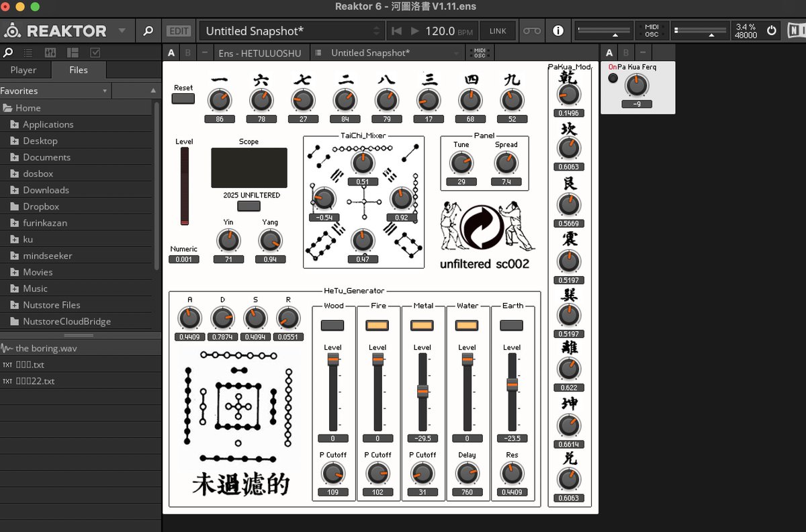Click the Earth Level fader handle
This screenshot has width=806, height=532.
(x=512, y=385)
